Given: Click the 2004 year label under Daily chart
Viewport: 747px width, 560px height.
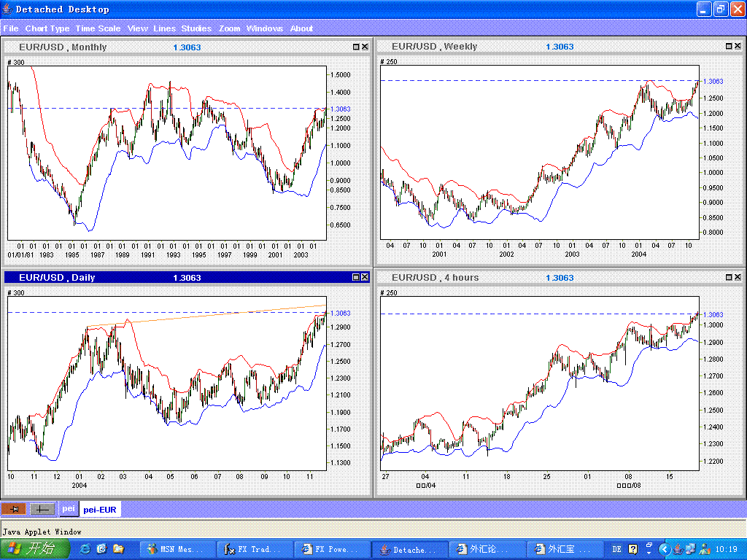Looking at the screenshot, I should pyautogui.click(x=79, y=485).
